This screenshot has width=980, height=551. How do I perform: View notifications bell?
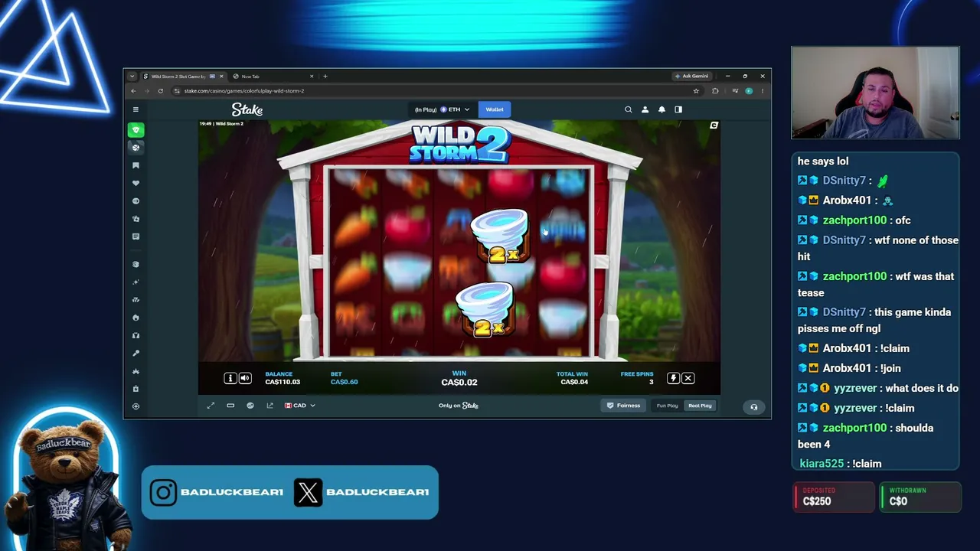[661, 109]
